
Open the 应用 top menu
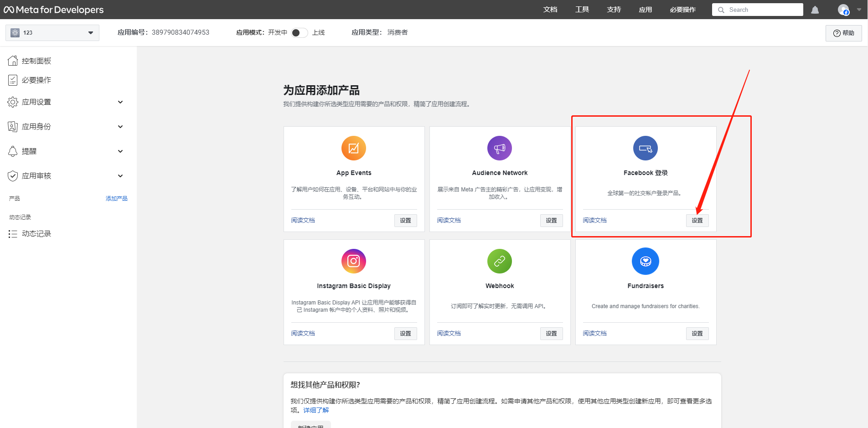click(646, 10)
